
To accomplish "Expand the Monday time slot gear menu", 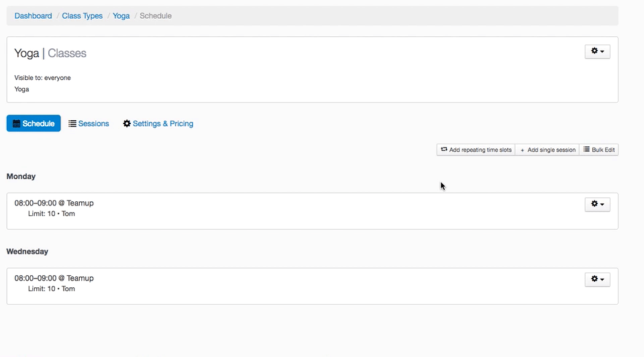I will tap(597, 204).
